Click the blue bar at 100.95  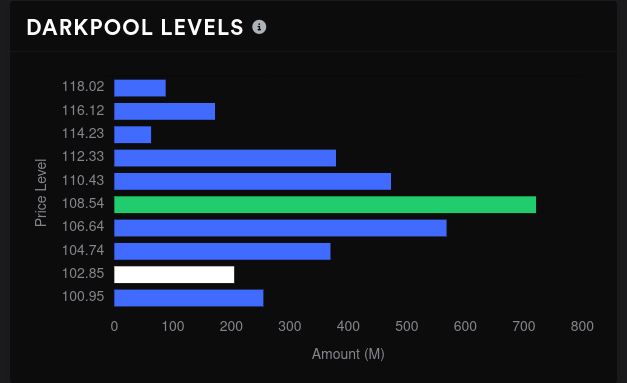pos(189,298)
